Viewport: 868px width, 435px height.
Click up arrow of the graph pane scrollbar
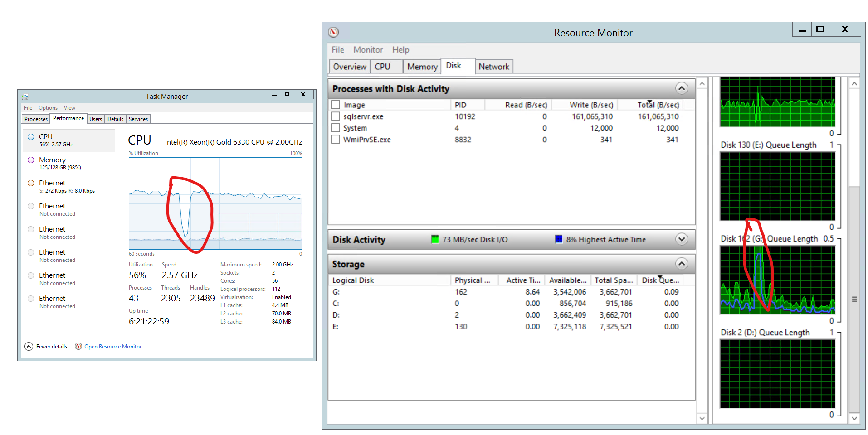pyautogui.click(x=854, y=84)
